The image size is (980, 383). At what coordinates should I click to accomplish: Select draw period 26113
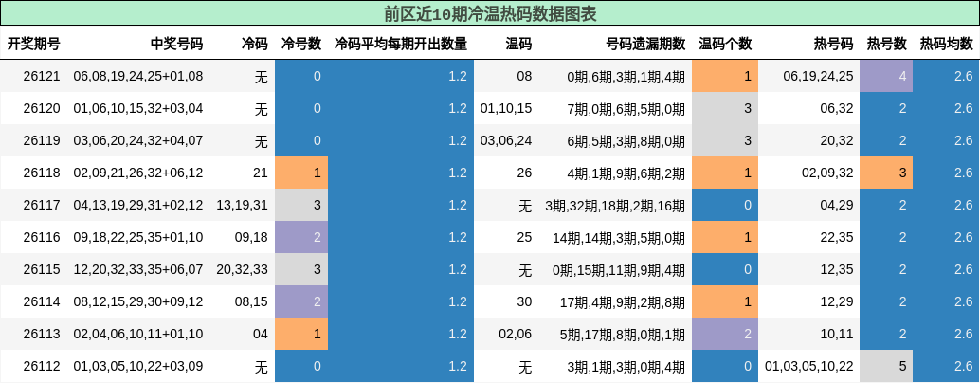click(42, 334)
